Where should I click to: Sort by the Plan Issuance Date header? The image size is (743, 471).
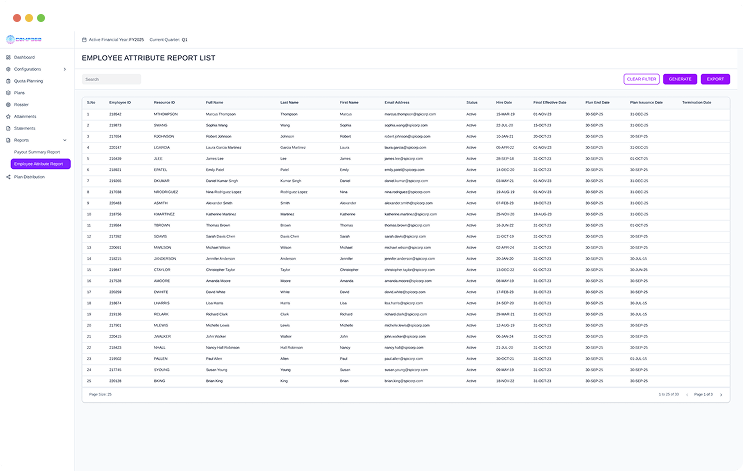point(646,102)
